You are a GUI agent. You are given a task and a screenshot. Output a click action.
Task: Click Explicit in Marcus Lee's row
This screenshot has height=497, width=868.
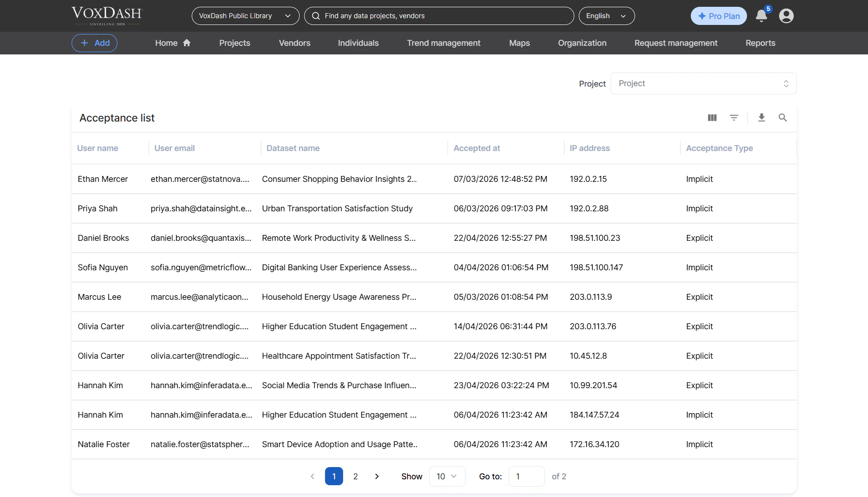pos(699,297)
